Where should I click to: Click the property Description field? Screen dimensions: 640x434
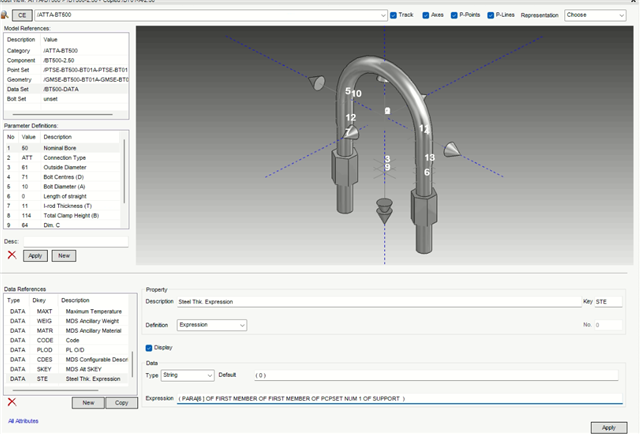click(379, 302)
